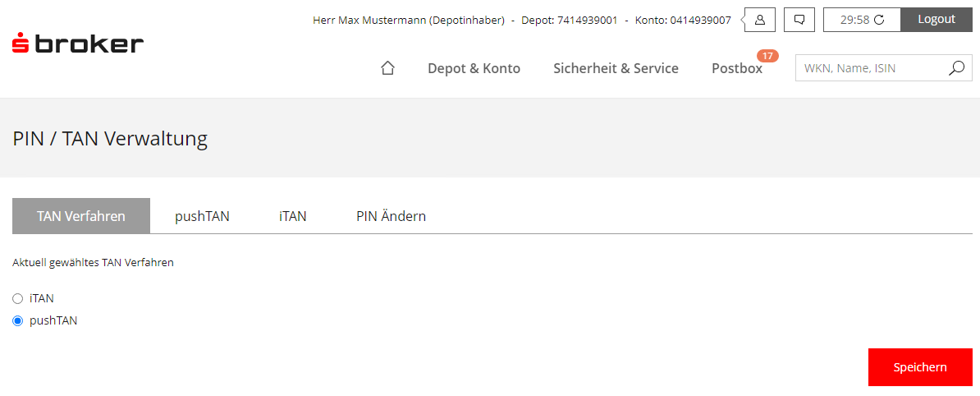The height and width of the screenshot is (396, 980).
Task: Expand the Sicherheit & Service menu
Action: (x=616, y=68)
